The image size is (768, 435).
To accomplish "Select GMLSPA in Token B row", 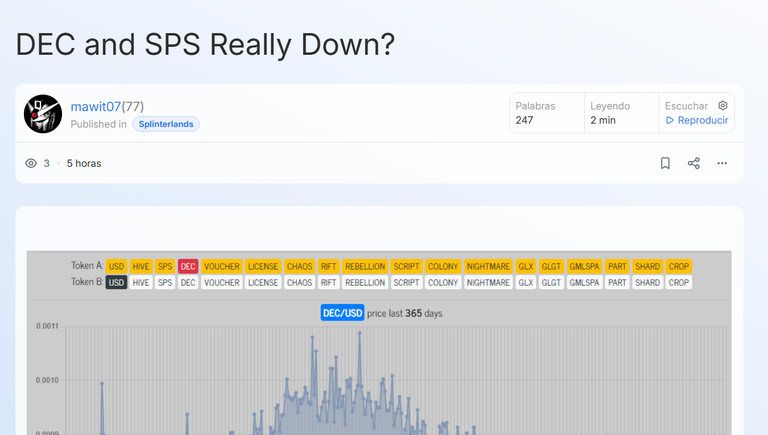I will point(584,283).
